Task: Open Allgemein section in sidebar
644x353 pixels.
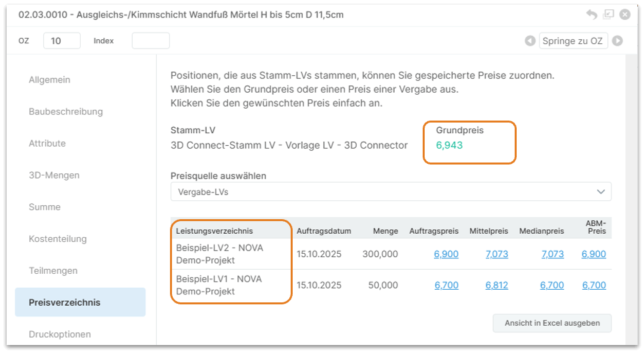Action: tap(49, 80)
